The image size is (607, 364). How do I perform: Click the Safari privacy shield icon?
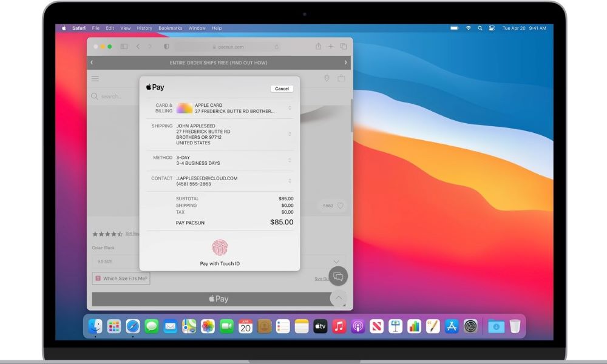pyautogui.click(x=166, y=47)
